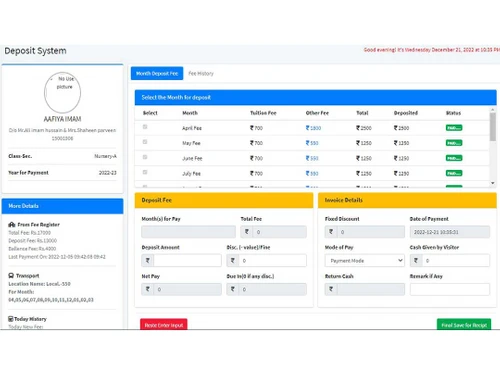This screenshot has height=375, width=500.
Task: Open June Fee other fee amount link
Action: 312,158
